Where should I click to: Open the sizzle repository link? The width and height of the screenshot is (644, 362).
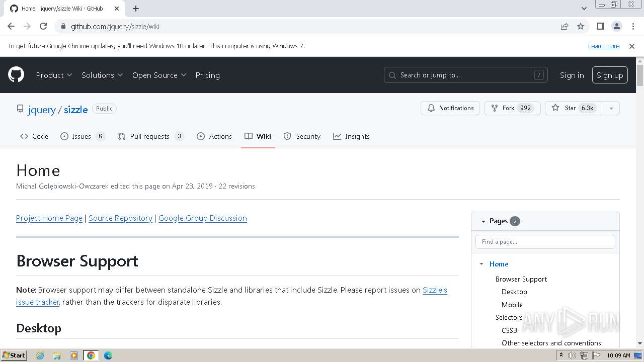[x=75, y=110]
